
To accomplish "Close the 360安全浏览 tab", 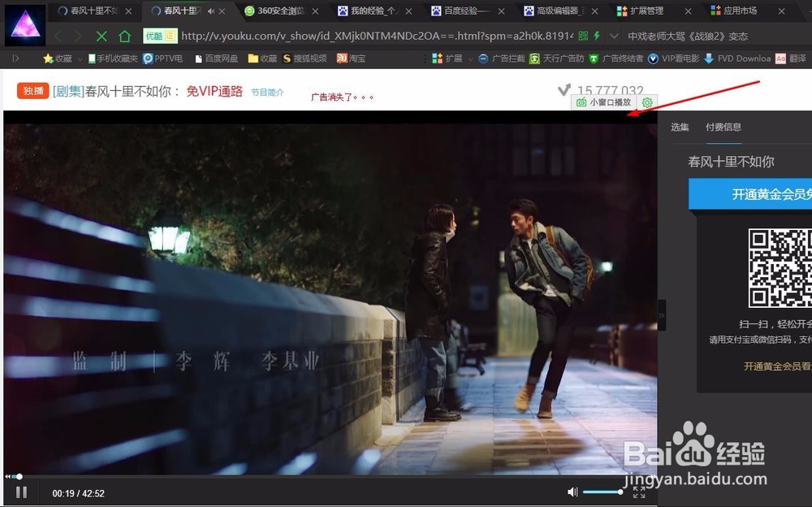I will (x=315, y=11).
